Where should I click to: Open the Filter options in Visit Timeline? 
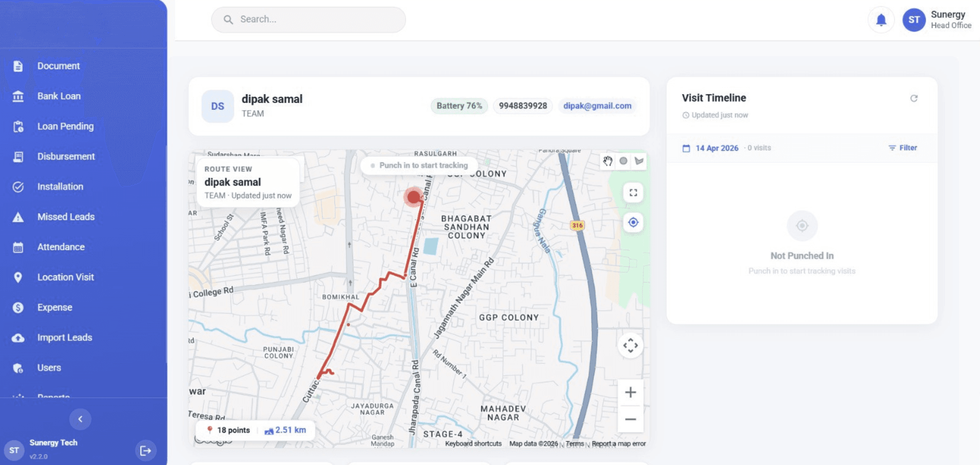902,148
